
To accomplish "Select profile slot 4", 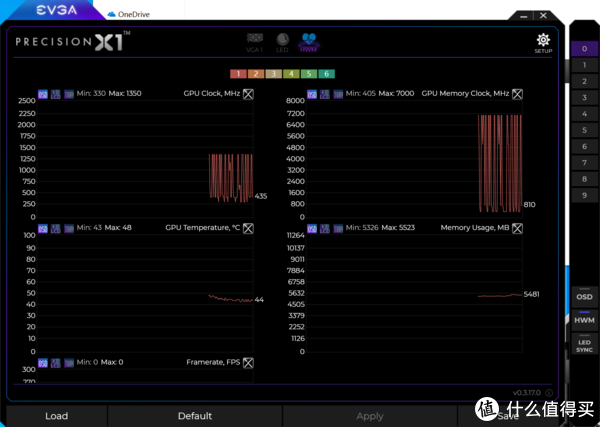I will [x=584, y=114].
